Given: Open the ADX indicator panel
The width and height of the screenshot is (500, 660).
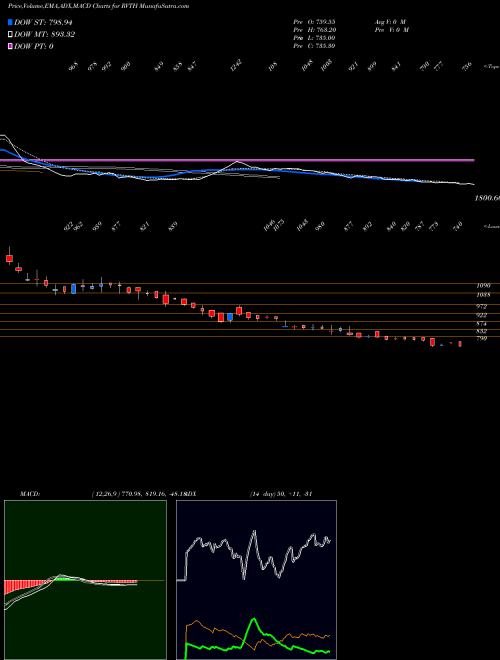Looking at the screenshot, I should click(256, 580).
